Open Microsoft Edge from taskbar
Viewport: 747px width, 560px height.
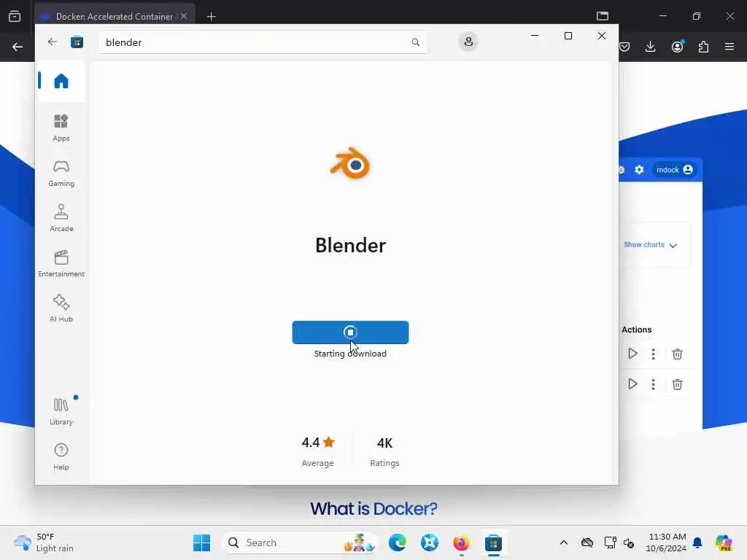(x=398, y=542)
